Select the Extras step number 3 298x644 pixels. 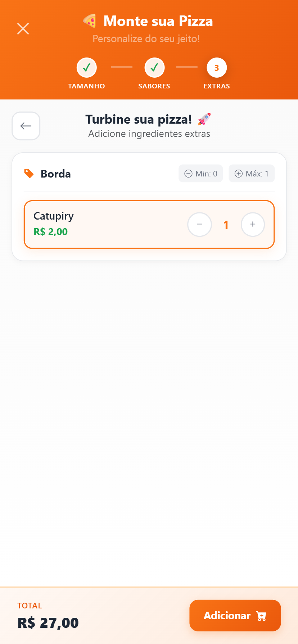217,68
